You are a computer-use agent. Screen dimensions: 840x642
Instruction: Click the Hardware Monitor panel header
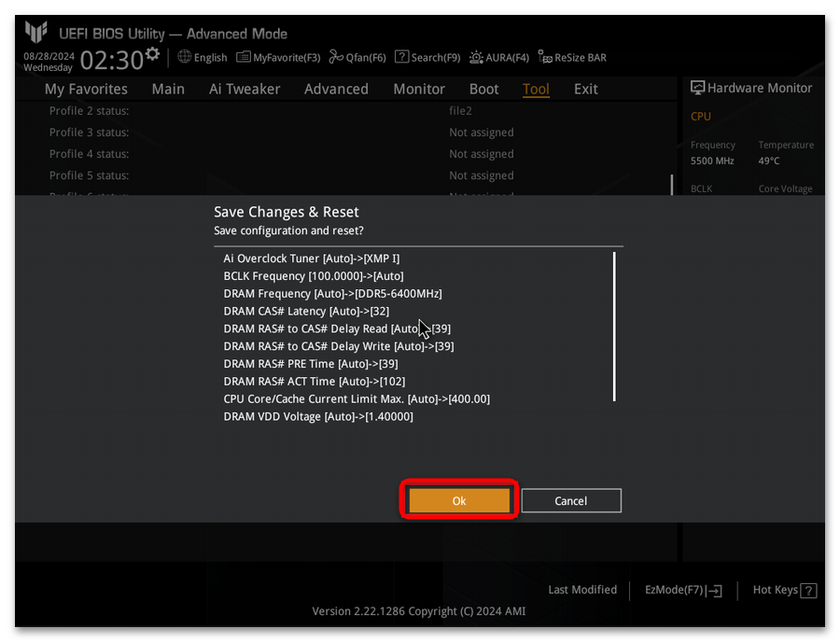click(x=751, y=89)
